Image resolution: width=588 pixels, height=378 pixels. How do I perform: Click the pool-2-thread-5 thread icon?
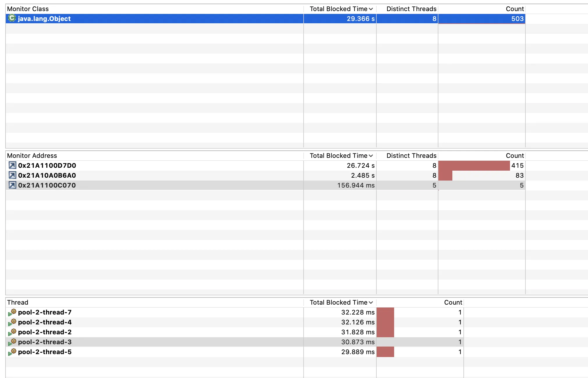pos(12,352)
